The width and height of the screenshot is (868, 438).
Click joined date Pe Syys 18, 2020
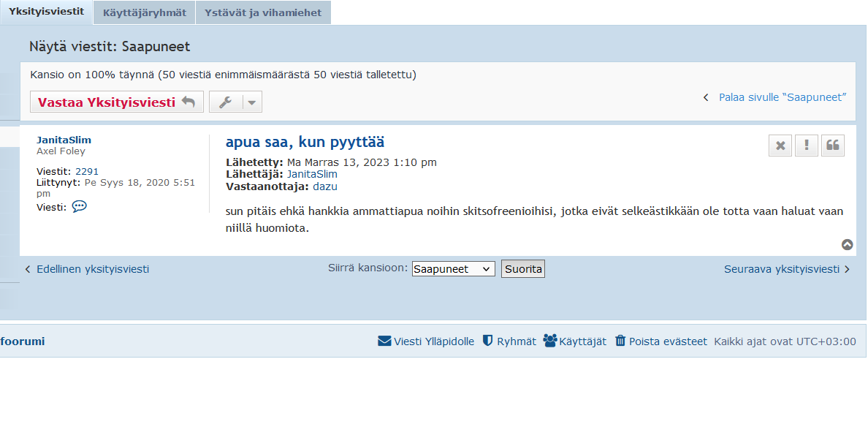coord(115,188)
